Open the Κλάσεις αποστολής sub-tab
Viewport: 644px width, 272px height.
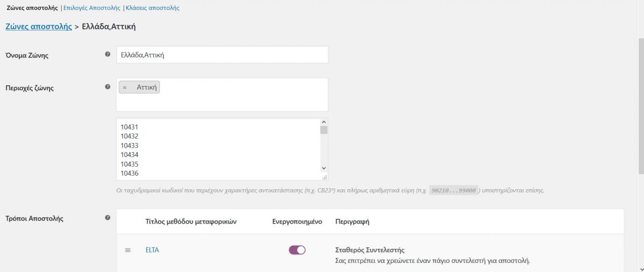click(152, 8)
